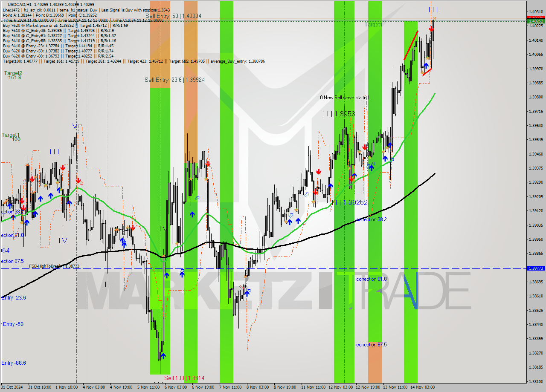Click the 'FSB-HighToBreak | 1.38773' label
The width and height of the screenshot is (546, 392).
coord(54,266)
